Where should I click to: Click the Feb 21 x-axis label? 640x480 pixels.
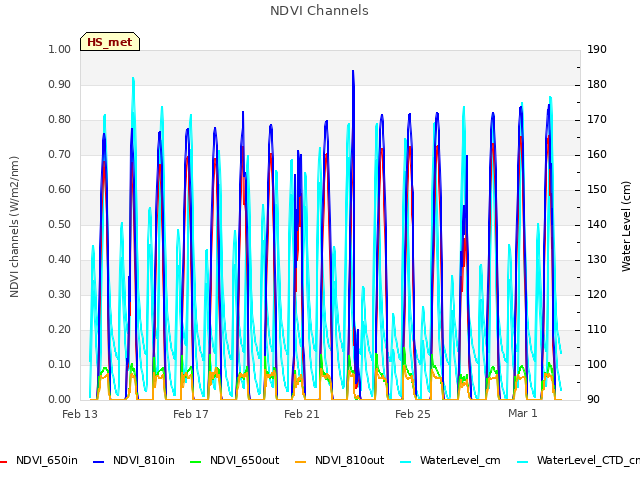coord(302,414)
